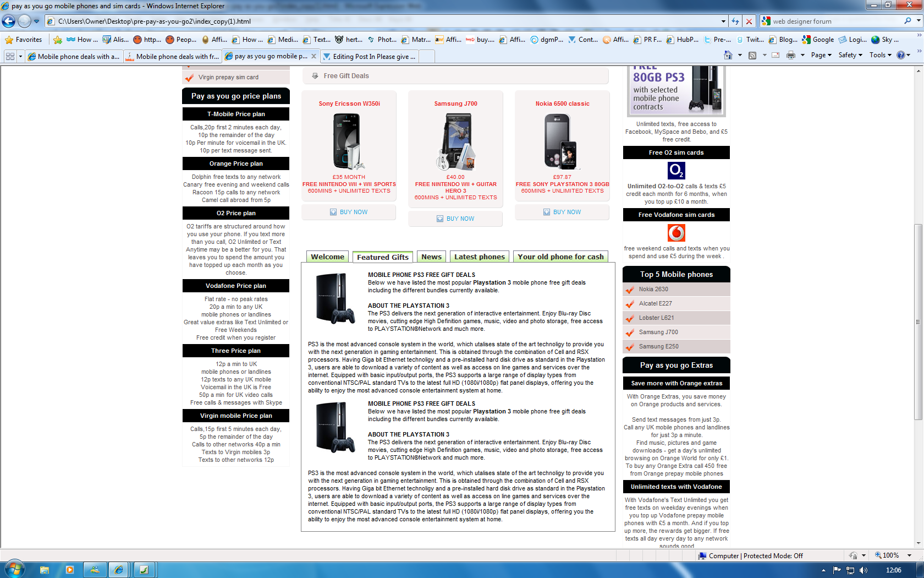
Task: Stop loading with the red X icon
Action: [749, 21]
